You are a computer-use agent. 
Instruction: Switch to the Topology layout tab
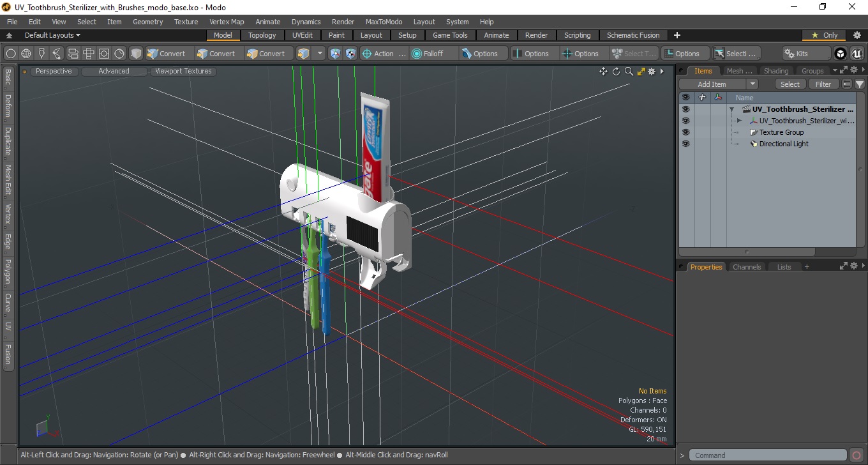click(x=262, y=35)
